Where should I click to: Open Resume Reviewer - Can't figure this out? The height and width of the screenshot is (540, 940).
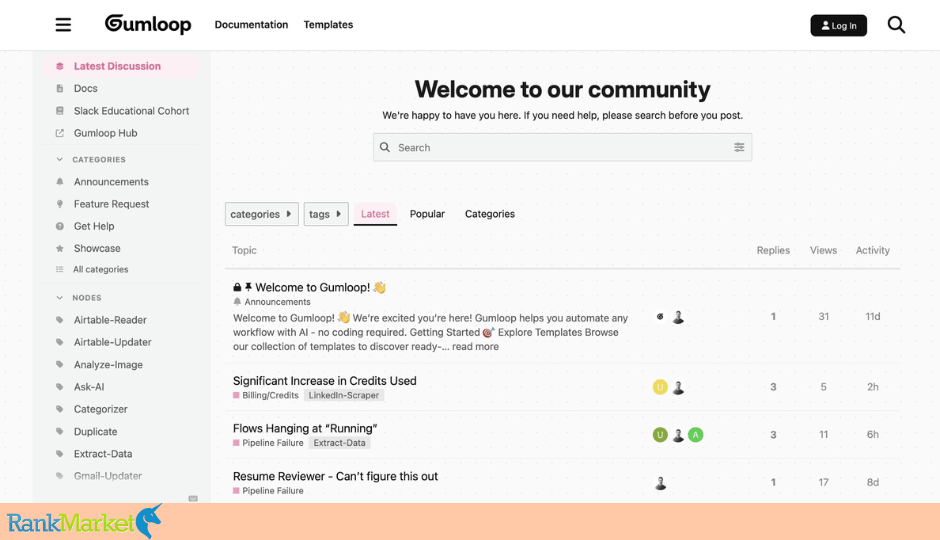(335, 476)
